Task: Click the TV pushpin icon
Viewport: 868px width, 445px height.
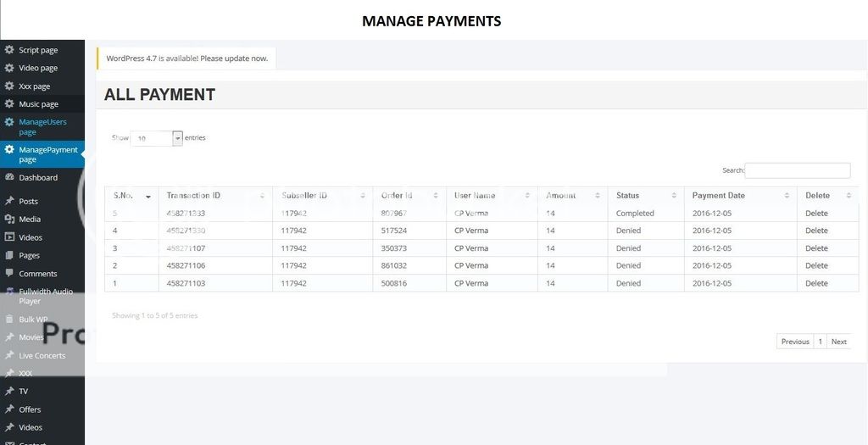Action: 8,391
